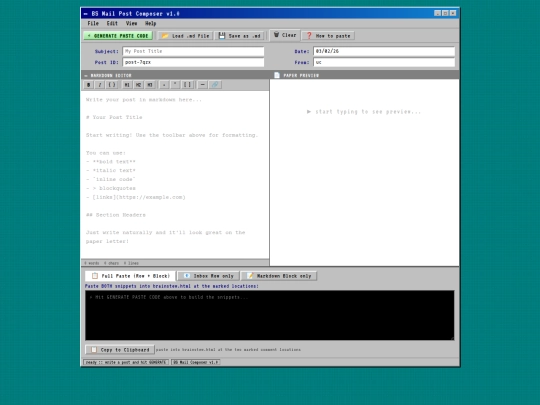This screenshot has width=540, height=405.
Task: Minimize the BS Mail Post Composer window
Action: 437,13
